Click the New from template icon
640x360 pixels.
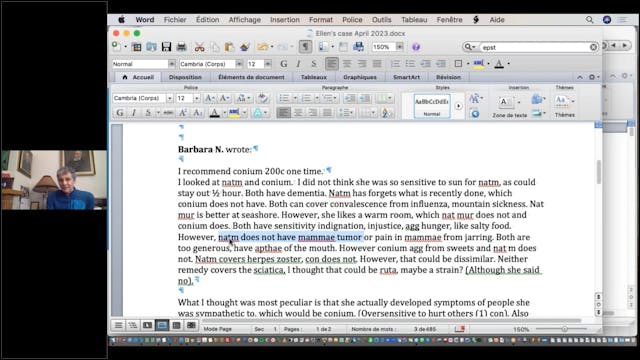[x=136, y=47]
